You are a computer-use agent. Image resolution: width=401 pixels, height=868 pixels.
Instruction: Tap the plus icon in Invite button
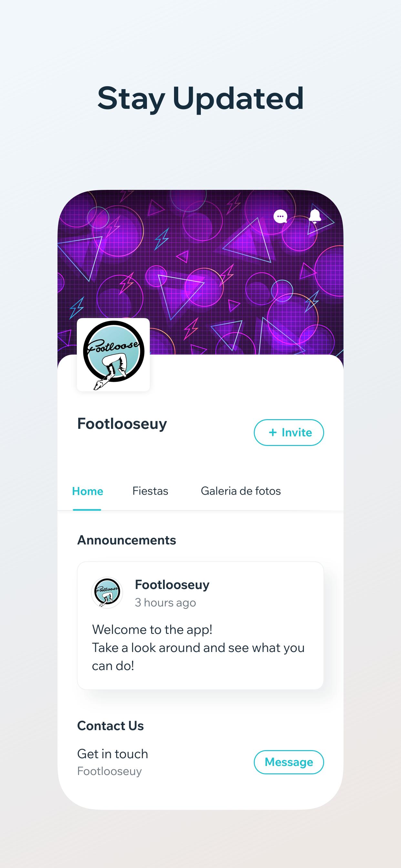coord(272,432)
